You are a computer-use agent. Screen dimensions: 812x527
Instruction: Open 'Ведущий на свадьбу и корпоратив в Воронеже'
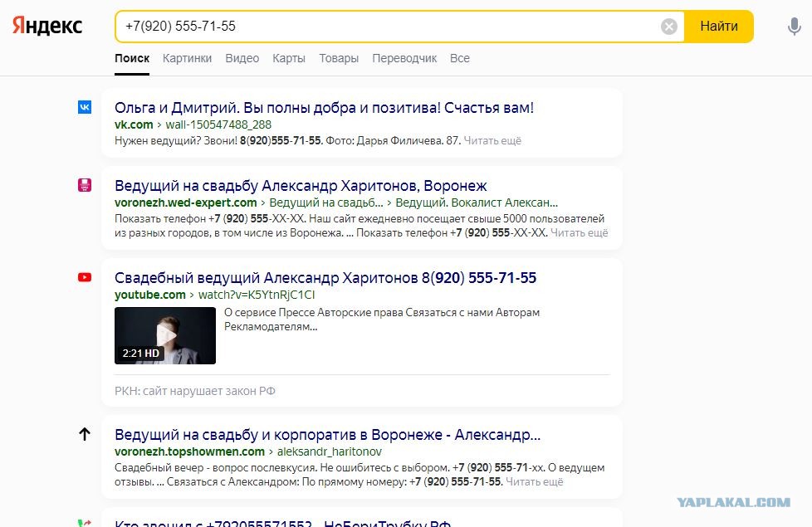point(327,435)
